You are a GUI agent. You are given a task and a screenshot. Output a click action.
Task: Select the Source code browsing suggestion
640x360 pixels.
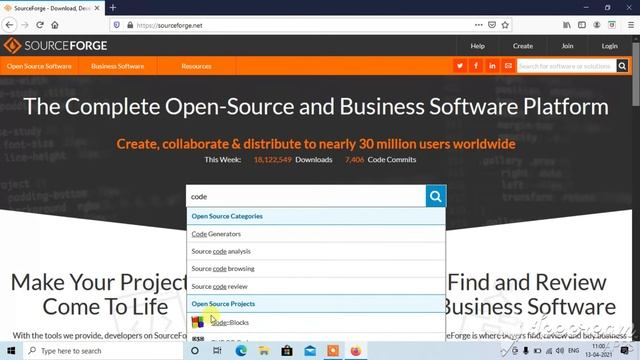click(316, 269)
